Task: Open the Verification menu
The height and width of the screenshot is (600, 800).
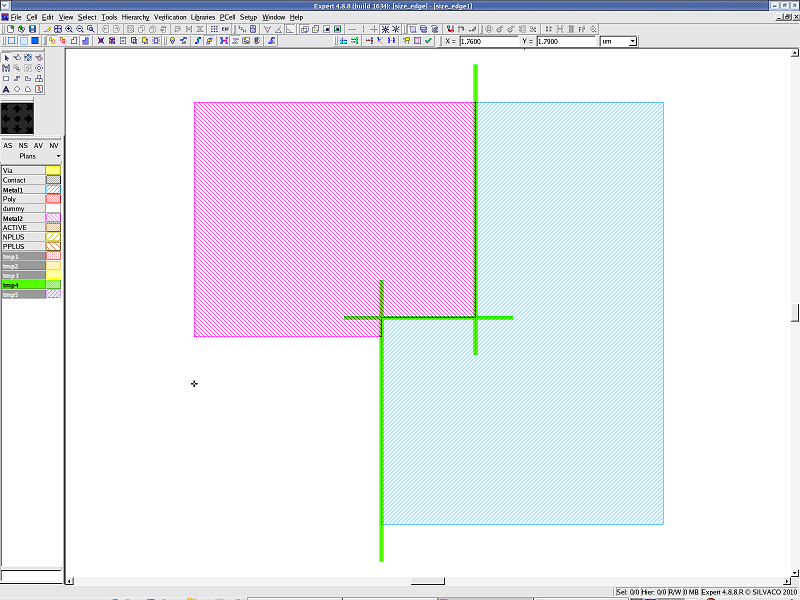Action: click(170, 17)
